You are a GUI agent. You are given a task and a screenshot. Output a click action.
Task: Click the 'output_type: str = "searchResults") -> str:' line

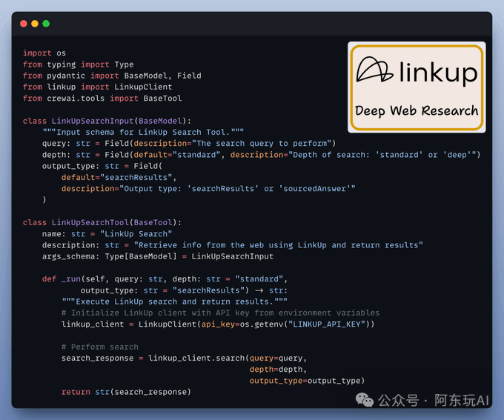point(184,290)
